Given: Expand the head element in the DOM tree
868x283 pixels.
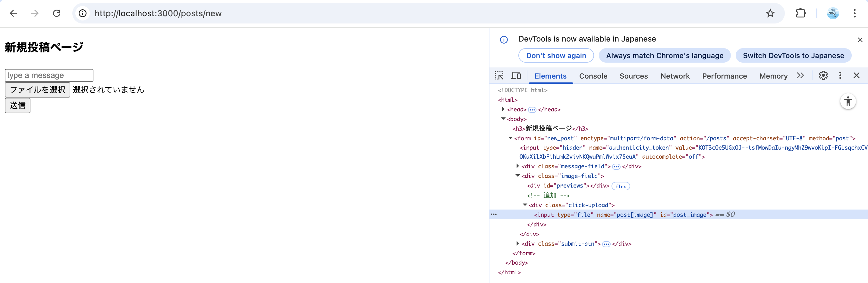Looking at the screenshot, I should 503,109.
